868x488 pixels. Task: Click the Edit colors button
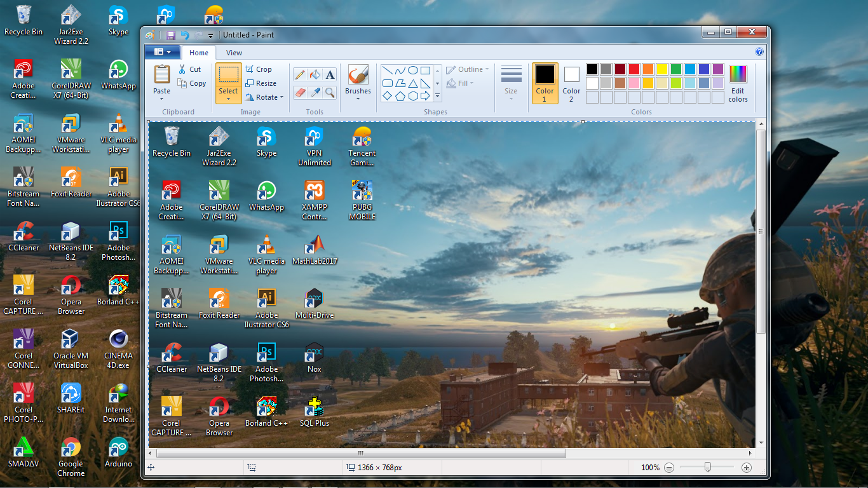click(x=738, y=83)
